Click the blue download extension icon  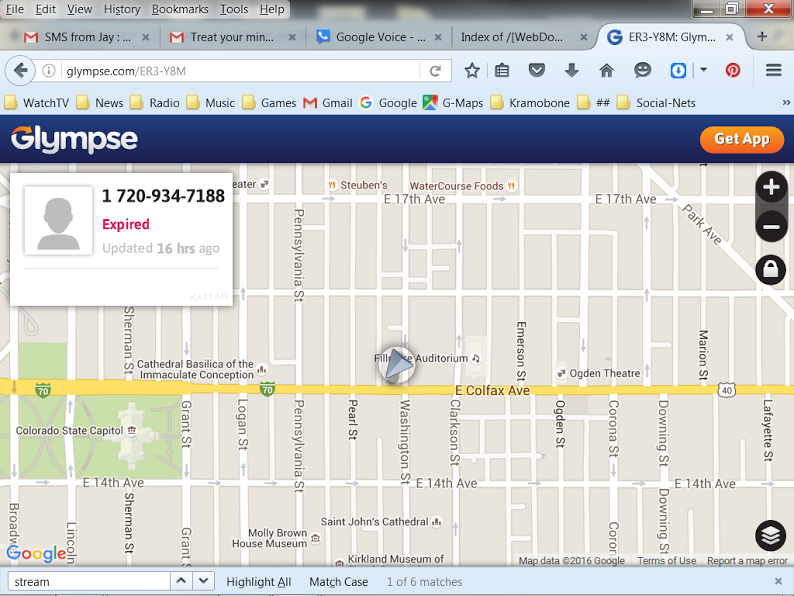[x=678, y=70]
